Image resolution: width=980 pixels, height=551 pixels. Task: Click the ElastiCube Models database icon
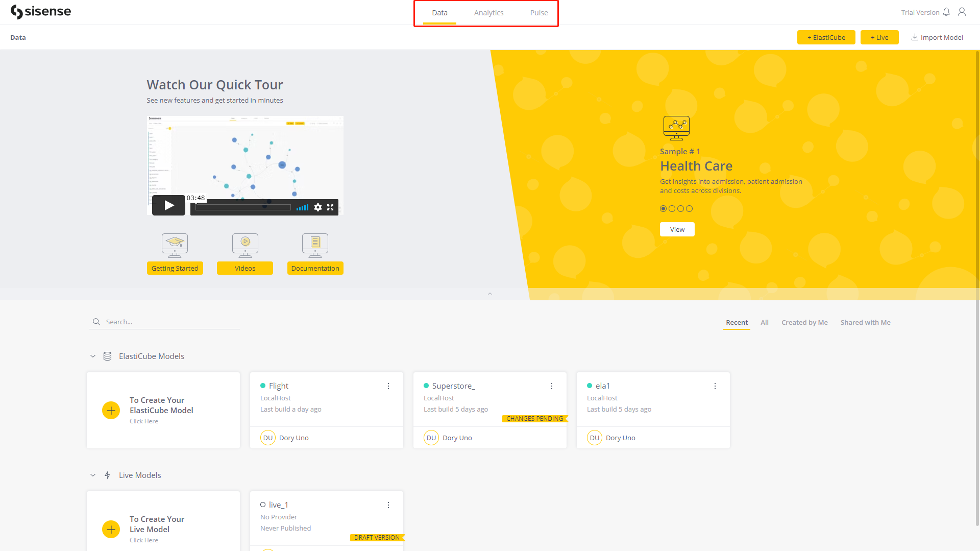[x=107, y=356]
